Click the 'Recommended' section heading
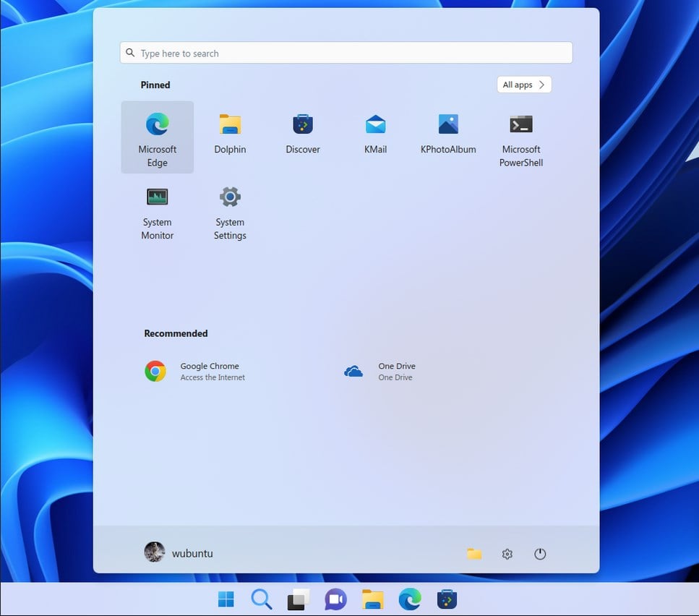The height and width of the screenshot is (616, 699). tap(176, 333)
